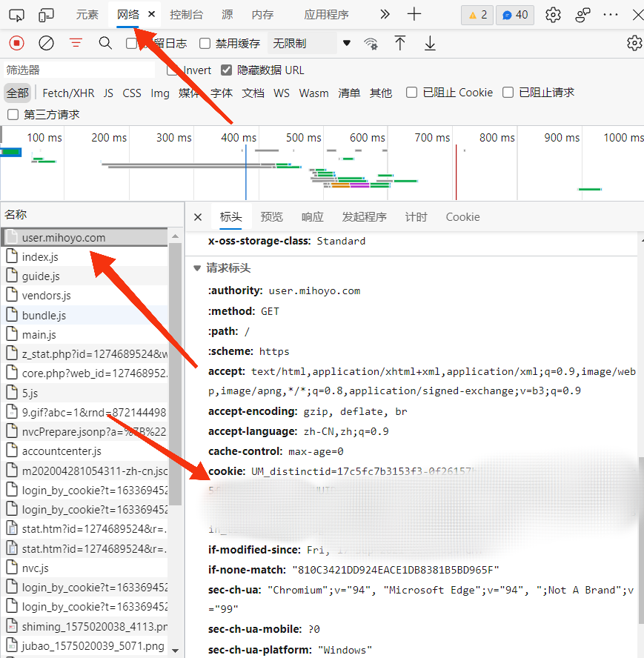Select the vendors.js request

coord(84,296)
